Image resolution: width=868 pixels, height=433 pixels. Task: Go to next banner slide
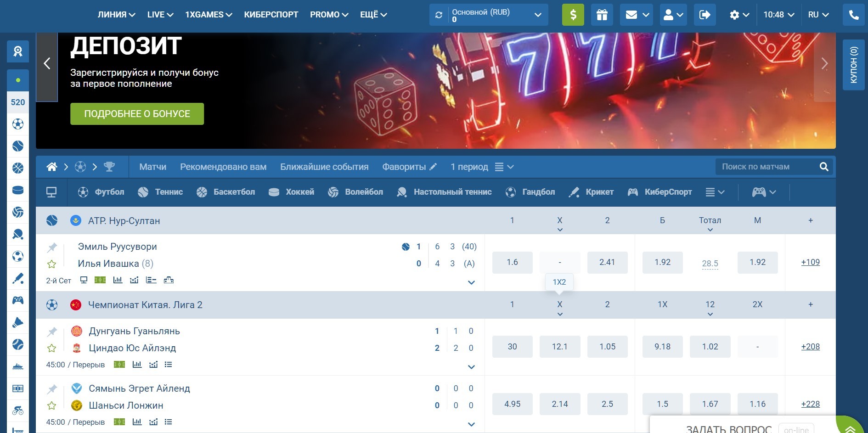tap(824, 64)
